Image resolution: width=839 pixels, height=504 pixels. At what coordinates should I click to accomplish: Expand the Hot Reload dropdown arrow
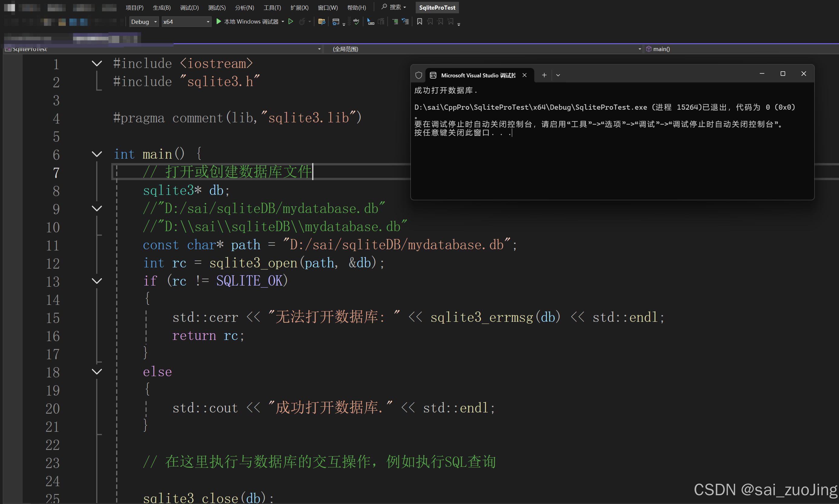[310, 22]
